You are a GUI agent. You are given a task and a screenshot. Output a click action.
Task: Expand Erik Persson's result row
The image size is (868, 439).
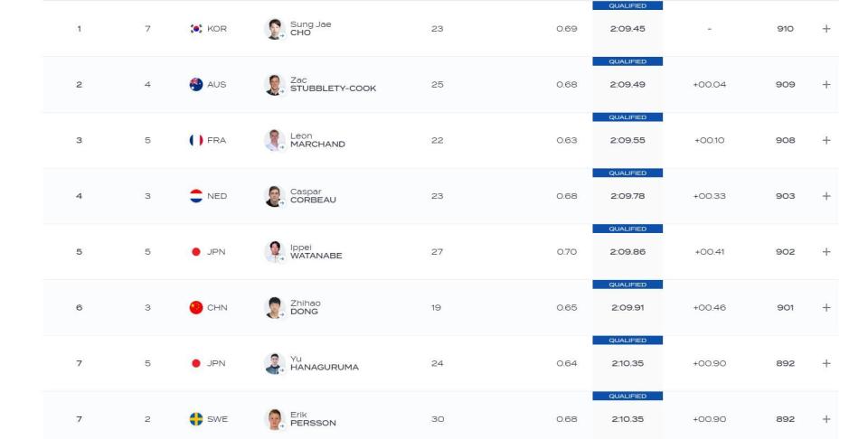[x=826, y=420]
